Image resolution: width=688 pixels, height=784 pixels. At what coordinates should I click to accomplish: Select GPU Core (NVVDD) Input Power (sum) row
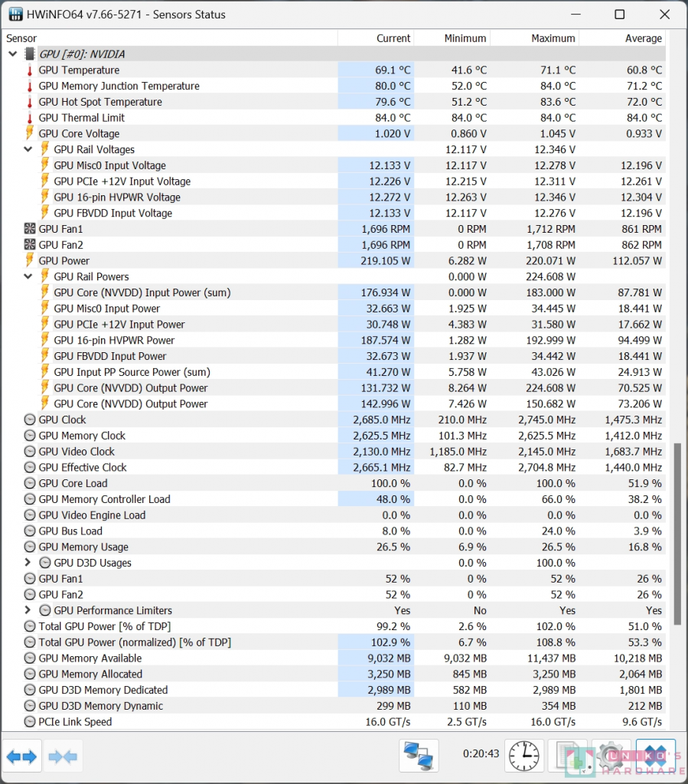[334, 292]
